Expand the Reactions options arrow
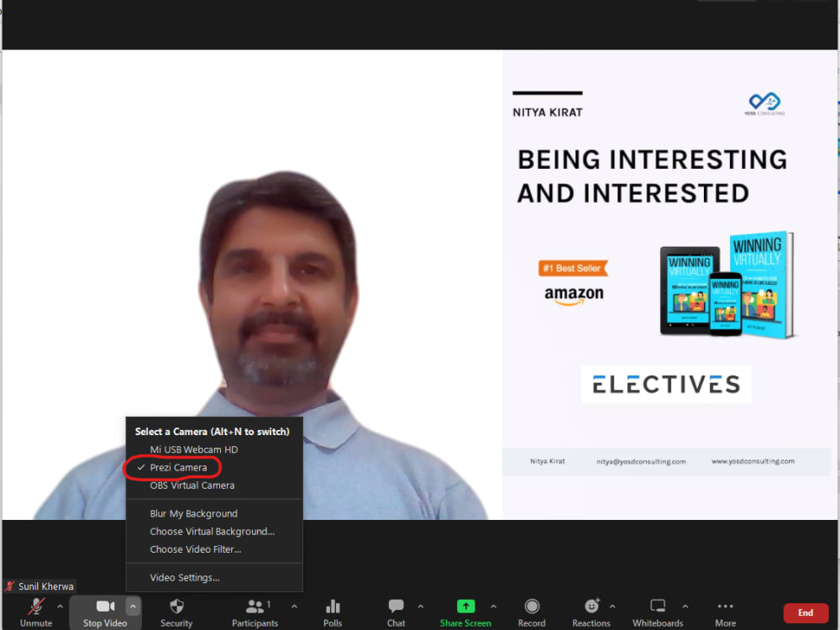This screenshot has height=630, width=840. [x=612, y=606]
